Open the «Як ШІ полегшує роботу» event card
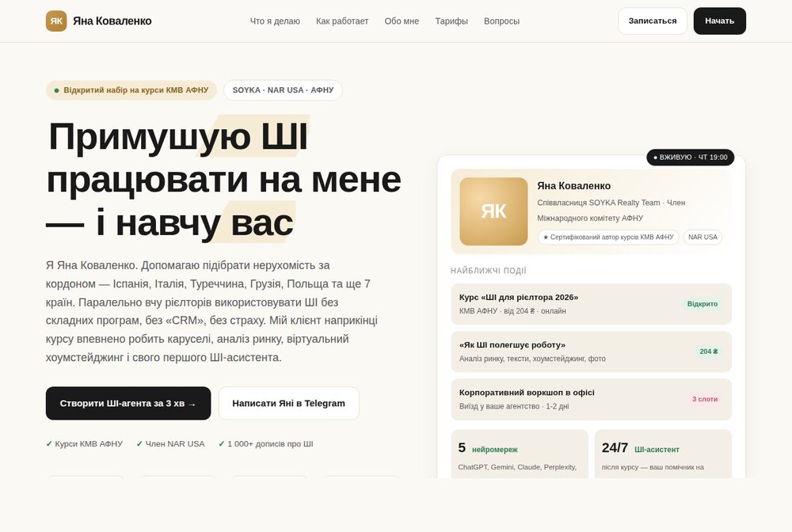This screenshot has width=792, height=532. [x=591, y=351]
